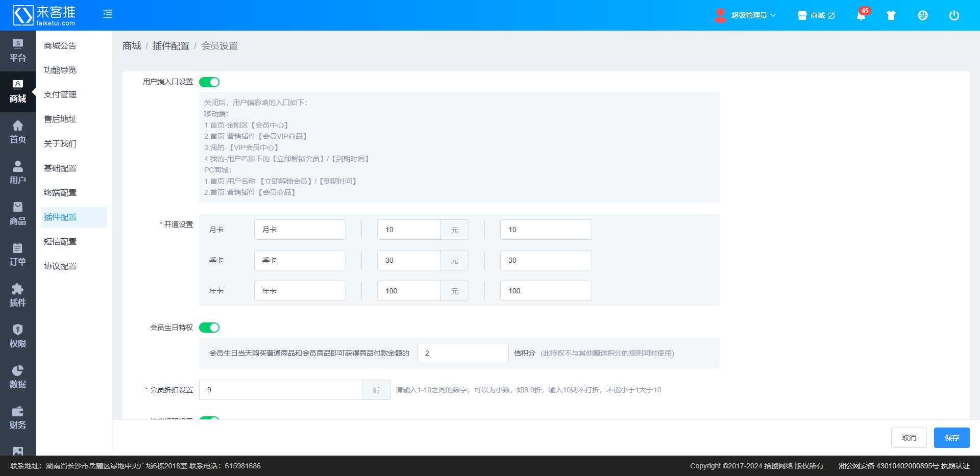
Task: Click the T-shirt theme skin icon
Action: 891,15
